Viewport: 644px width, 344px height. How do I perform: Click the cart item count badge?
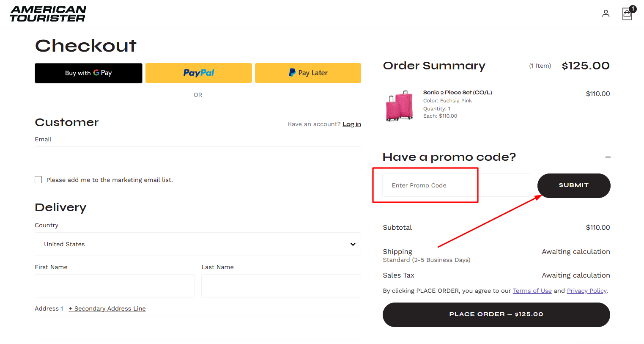(x=632, y=8)
